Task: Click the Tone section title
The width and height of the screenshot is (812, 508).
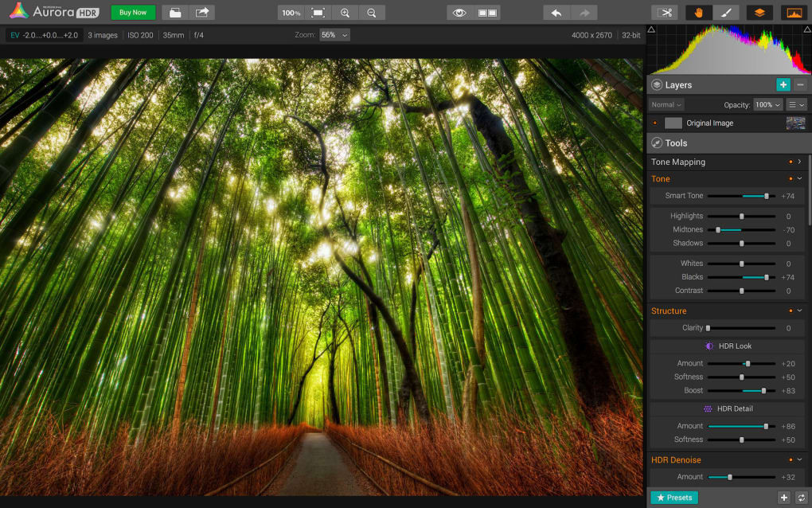Action: [x=660, y=178]
